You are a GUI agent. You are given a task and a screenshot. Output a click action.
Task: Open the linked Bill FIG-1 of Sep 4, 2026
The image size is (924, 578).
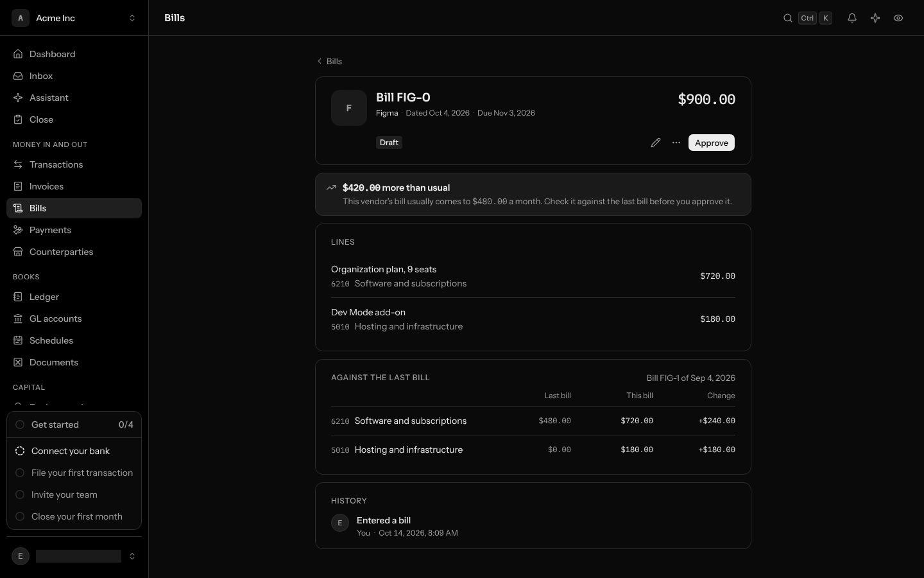690,378
